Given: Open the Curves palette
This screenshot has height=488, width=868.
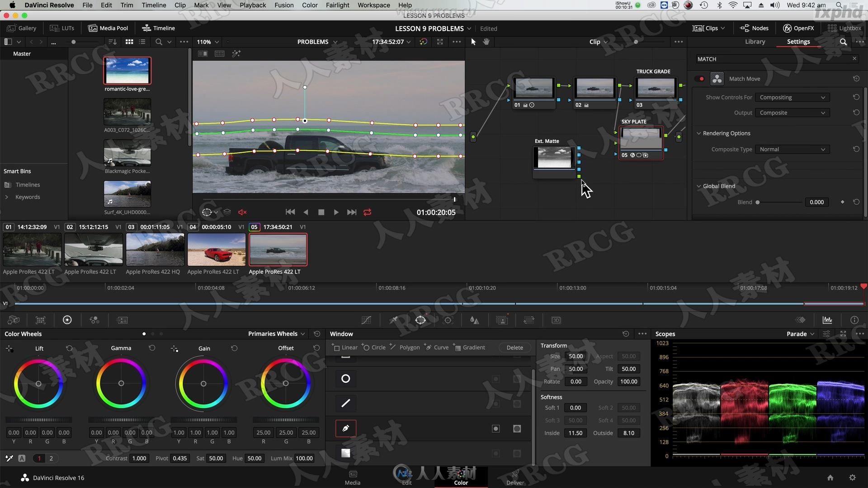Looking at the screenshot, I should [366, 320].
